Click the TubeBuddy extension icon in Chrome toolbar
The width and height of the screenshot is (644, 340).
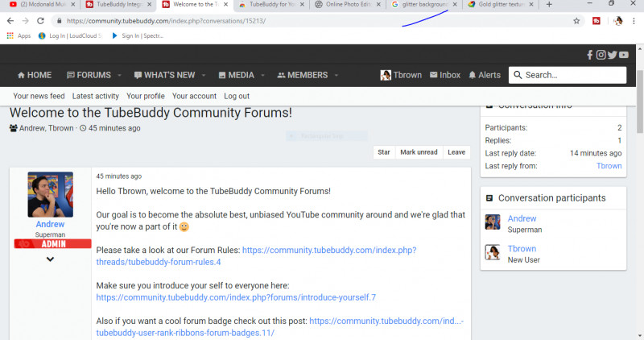pos(596,21)
